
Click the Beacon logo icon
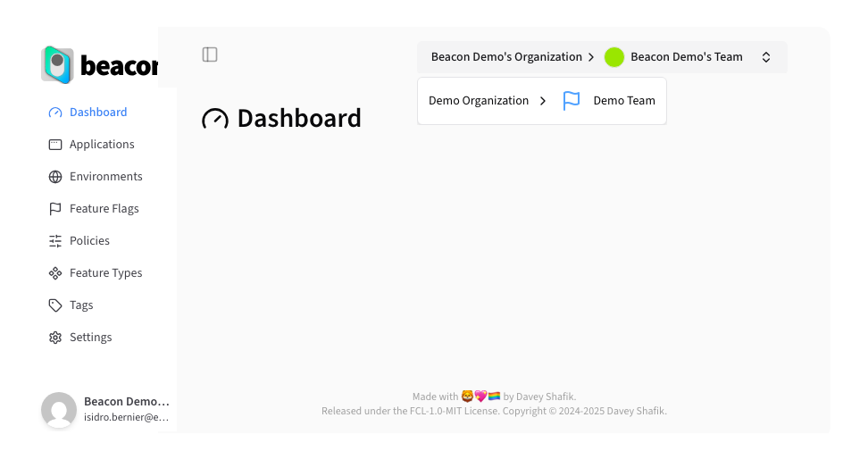(x=57, y=64)
